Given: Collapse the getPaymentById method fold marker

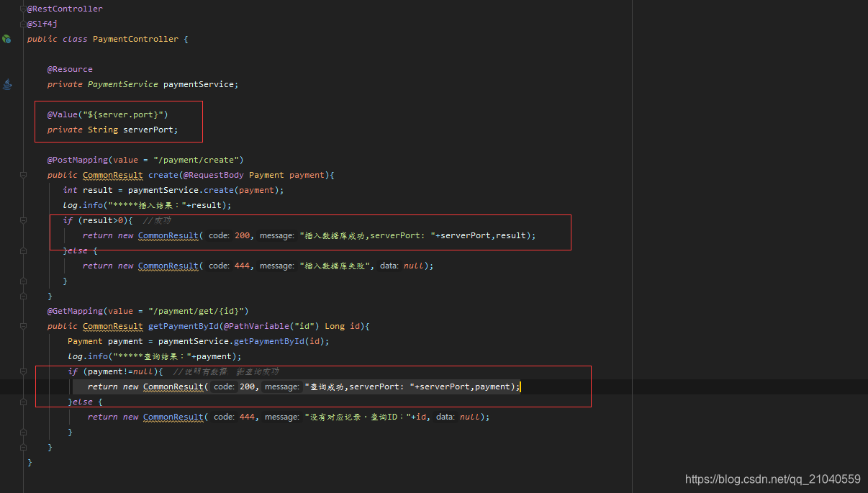Looking at the screenshot, I should point(23,326).
